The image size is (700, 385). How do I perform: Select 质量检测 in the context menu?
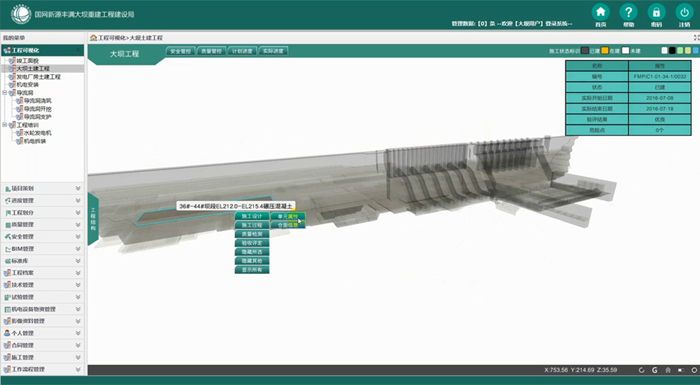[x=252, y=234]
